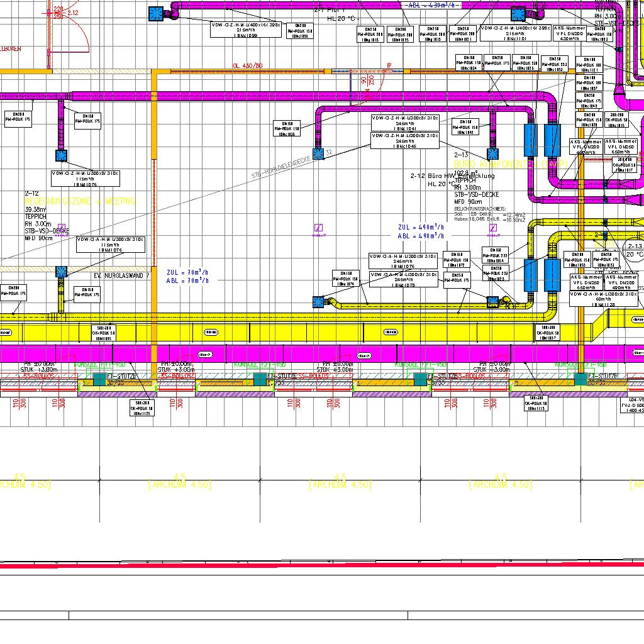
Task: Select the lower-right blue silencer on the yellow duct
Action: [x=552, y=275]
